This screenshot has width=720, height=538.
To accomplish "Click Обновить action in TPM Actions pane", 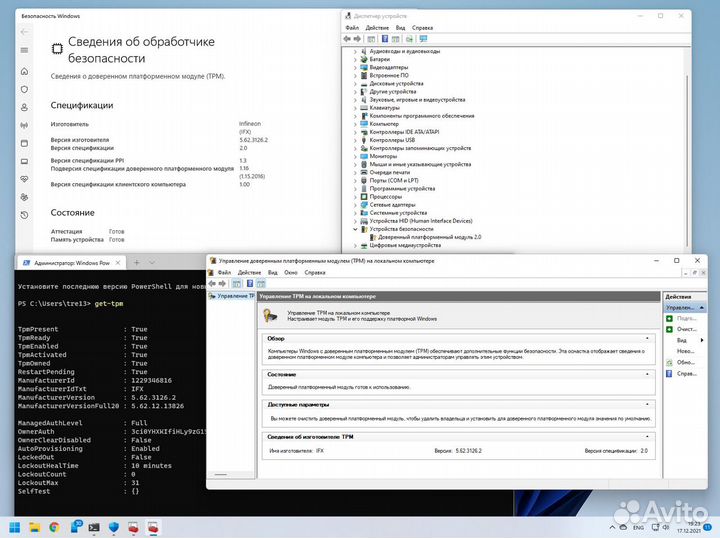I will [x=685, y=362].
